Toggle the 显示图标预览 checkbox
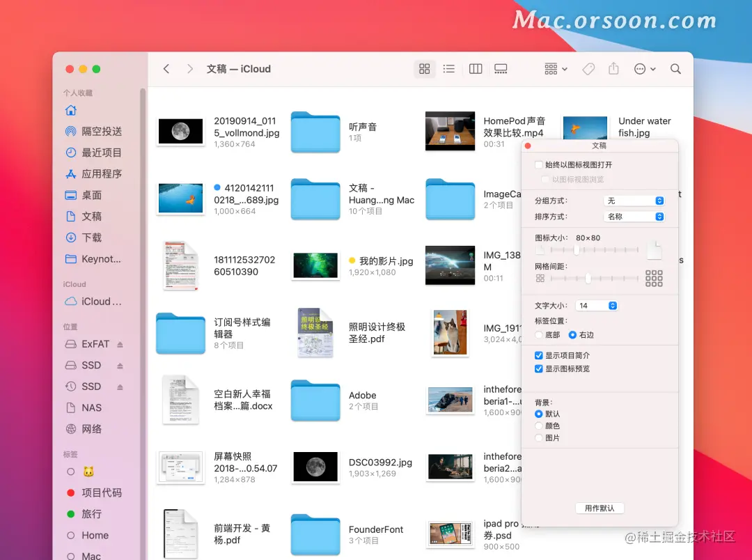752x560 pixels. pyautogui.click(x=538, y=369)
